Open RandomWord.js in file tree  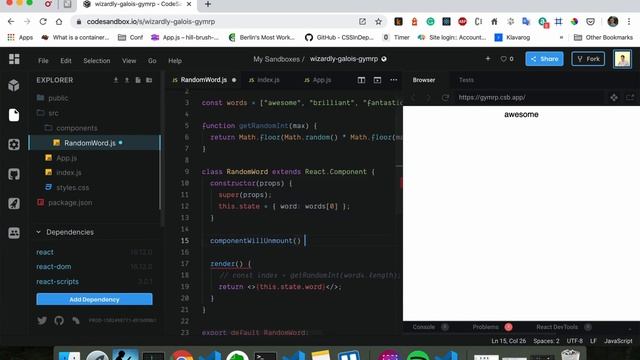click(95, 143)
